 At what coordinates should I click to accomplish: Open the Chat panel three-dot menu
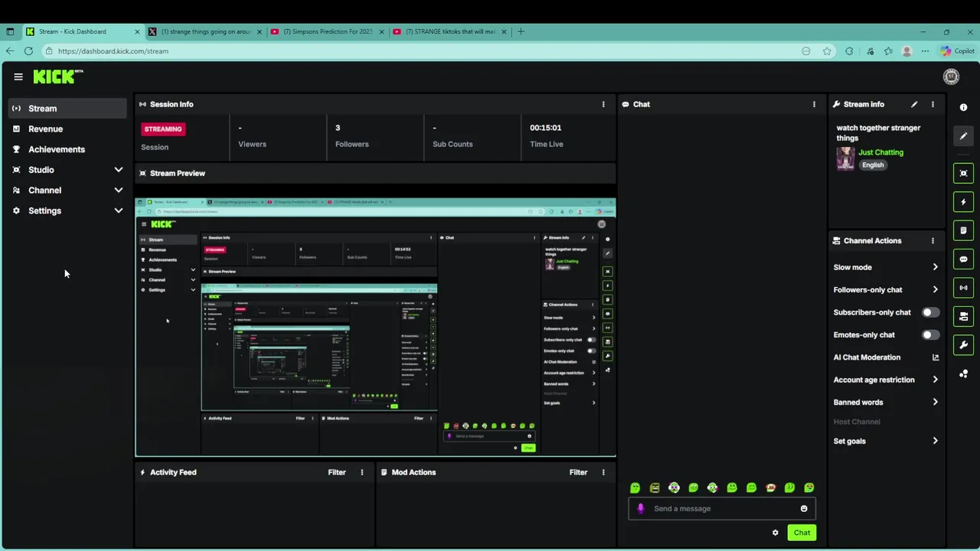pos(814,104)
